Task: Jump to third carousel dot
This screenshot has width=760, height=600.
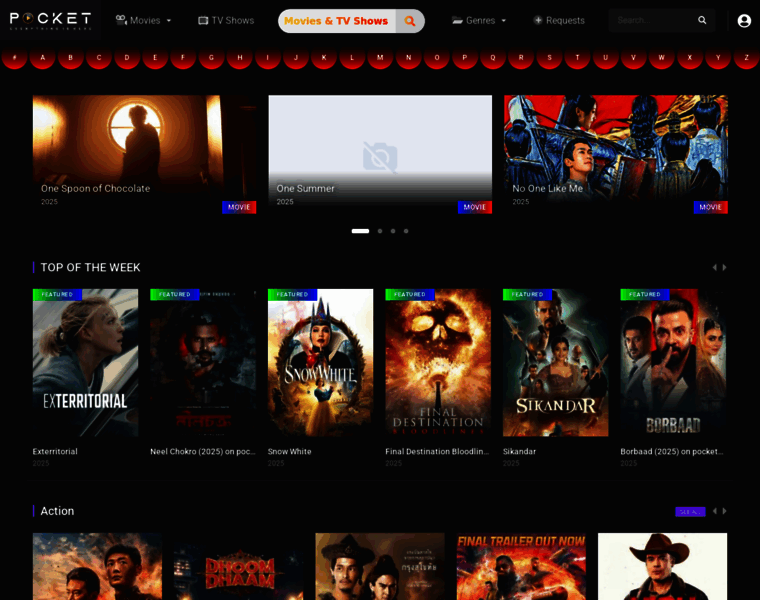Action: pos(393,231)
